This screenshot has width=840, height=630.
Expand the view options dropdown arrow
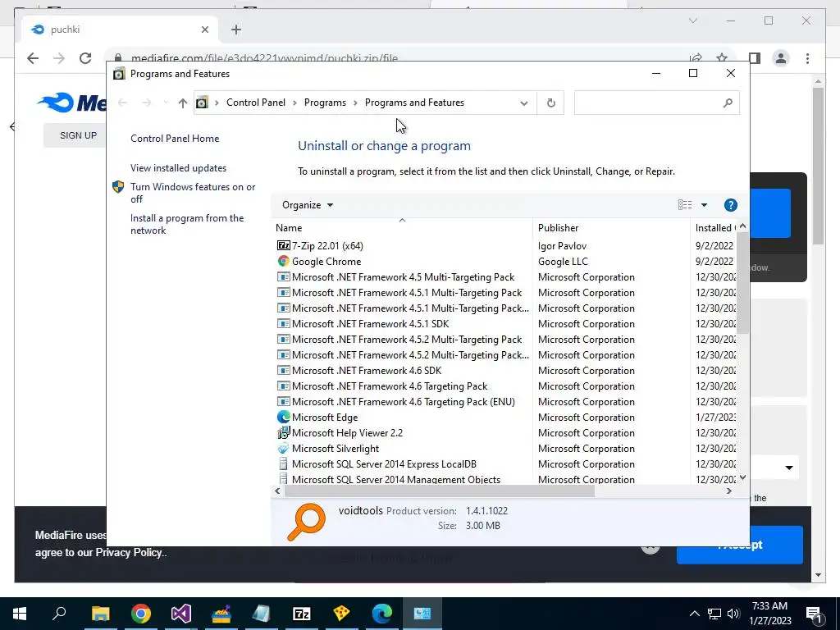[704, 205]
